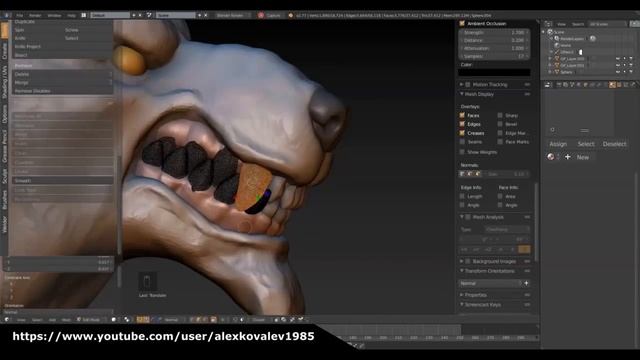This screenshot has height=360, width=640.
Task: Switch to the Create tool shelf tab
Action: (x=4, y=51)
